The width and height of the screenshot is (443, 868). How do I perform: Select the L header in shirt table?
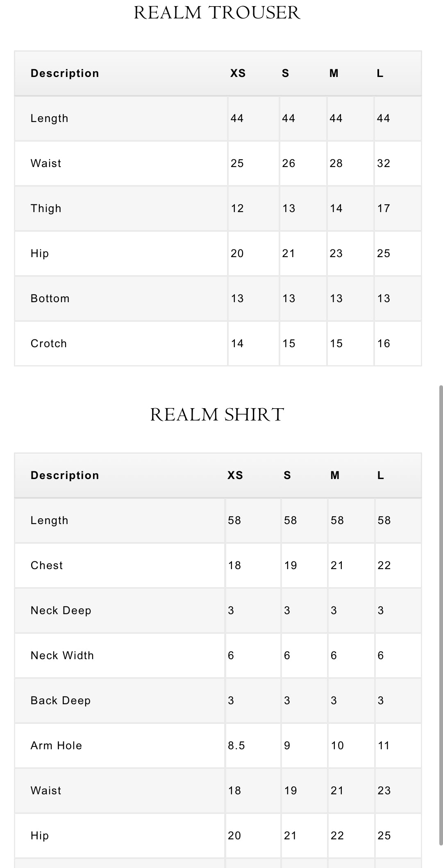tap(381, 475)
